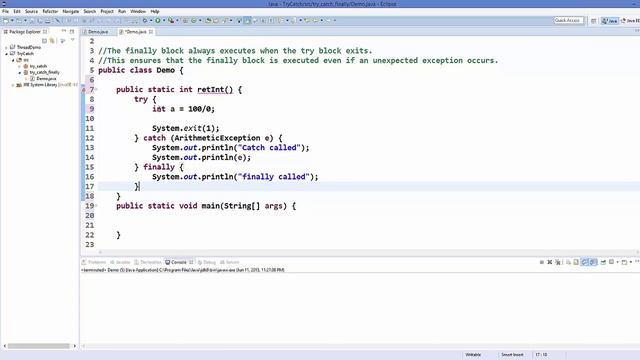640x360 pixels.
Task: Click Smart Insert in the status bar
Action: pos(512,355)
